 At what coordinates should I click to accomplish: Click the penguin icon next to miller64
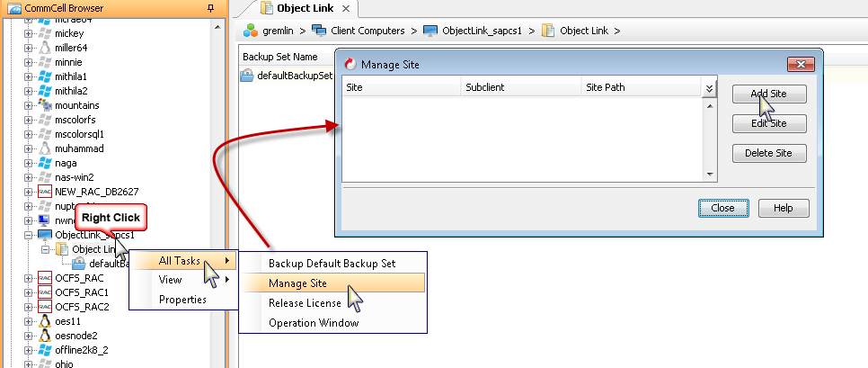(x=45, y=48)
